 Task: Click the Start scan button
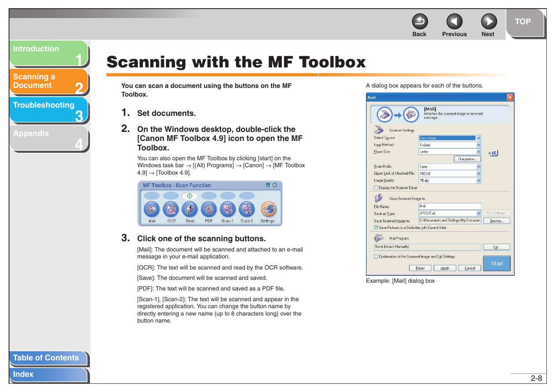[x=497, y=263]
